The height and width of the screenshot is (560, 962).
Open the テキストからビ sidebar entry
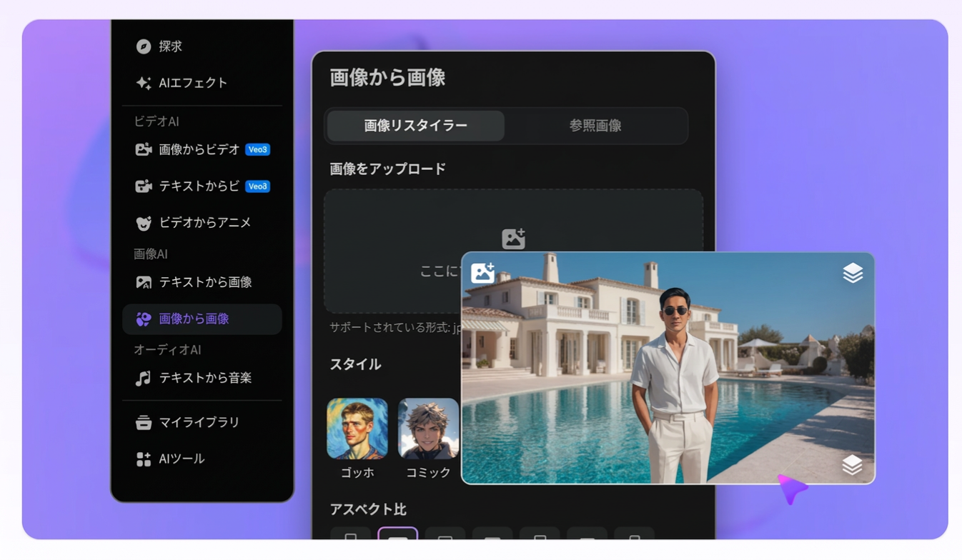point(199,186)
